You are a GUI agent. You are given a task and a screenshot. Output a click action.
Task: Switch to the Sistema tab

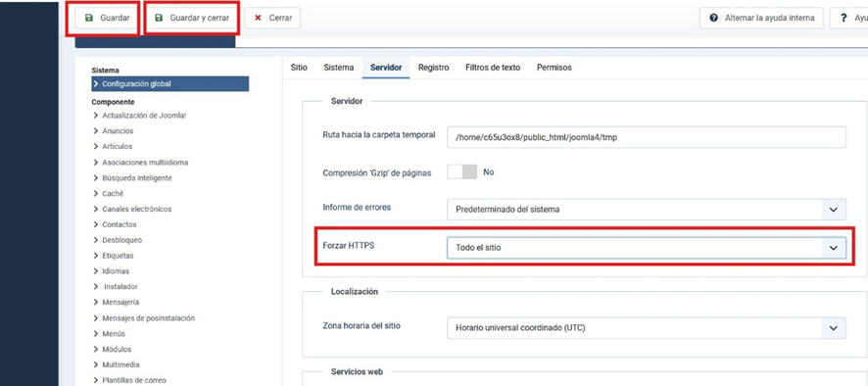pyautogui.click(x=339, y=68)
